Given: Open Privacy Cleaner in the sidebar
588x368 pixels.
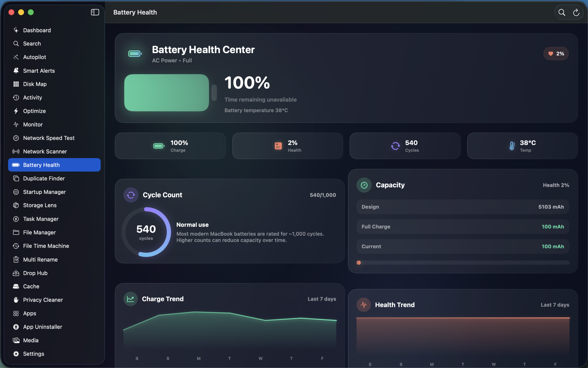Looking at the screenshot, I should coord(54,300).
